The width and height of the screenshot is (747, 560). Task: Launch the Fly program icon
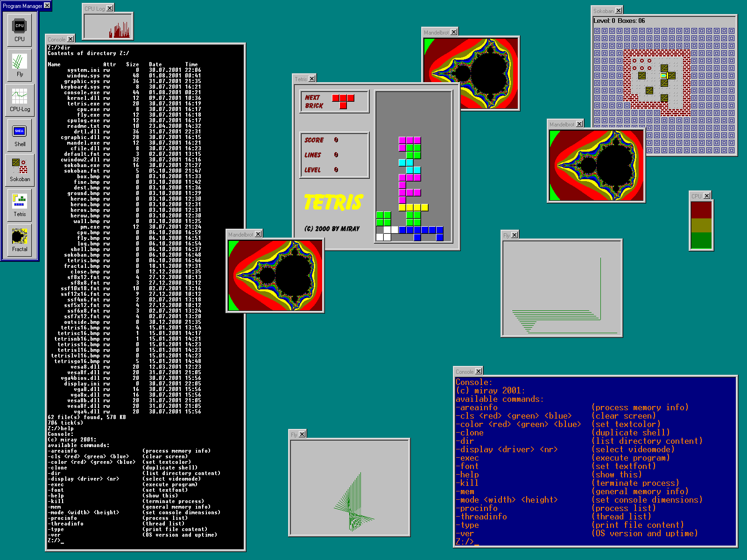coord(20,64)
